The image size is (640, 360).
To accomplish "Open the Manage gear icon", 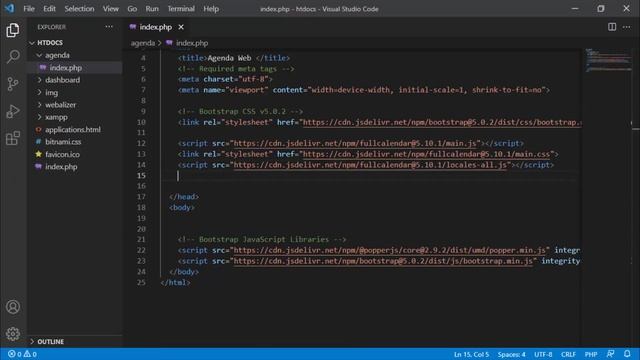I will point(13,333).
